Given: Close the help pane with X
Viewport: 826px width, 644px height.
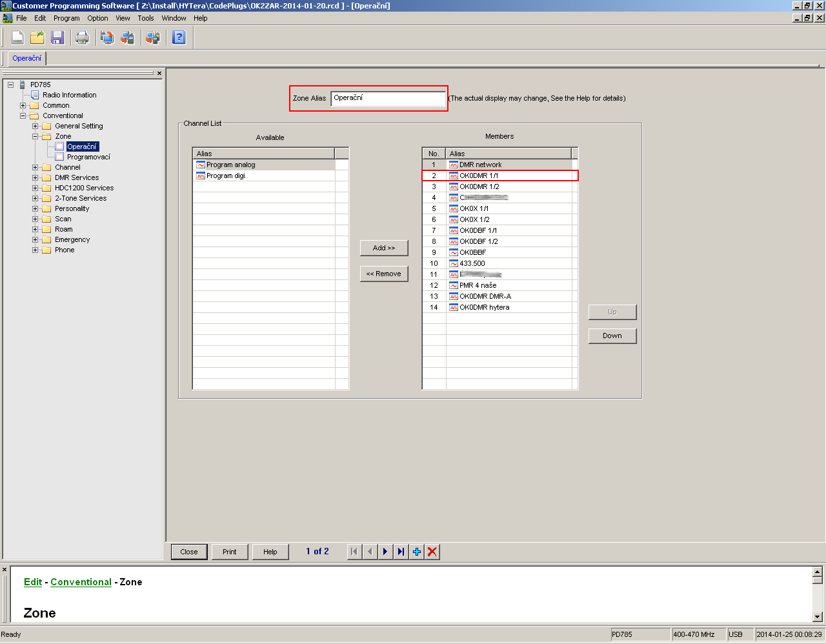Looking at the screenshot, I should (5, 570).
